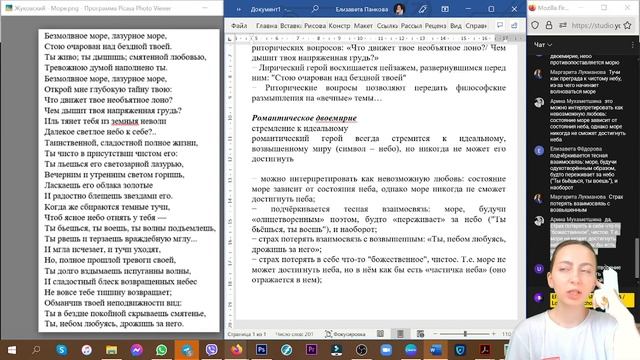Click the padlock site info icon in Firefox
640x360 pixels.
(x=549, y=25)
